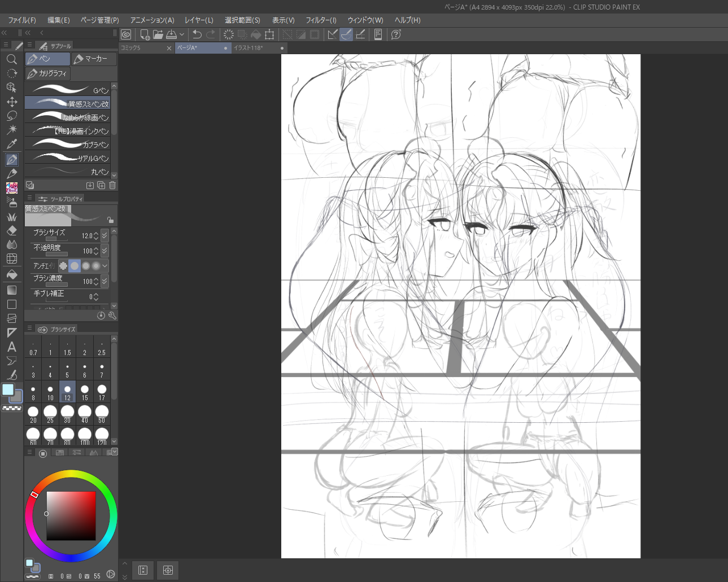
Task: Expand opacity dynamics dropdown
Action: [104, 251]
